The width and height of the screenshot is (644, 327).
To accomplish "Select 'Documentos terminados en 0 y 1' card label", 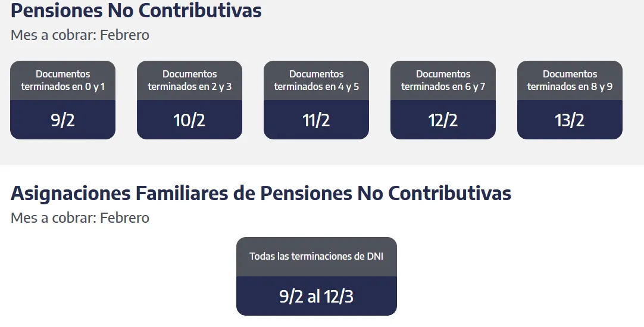I will tap(63, 80).
